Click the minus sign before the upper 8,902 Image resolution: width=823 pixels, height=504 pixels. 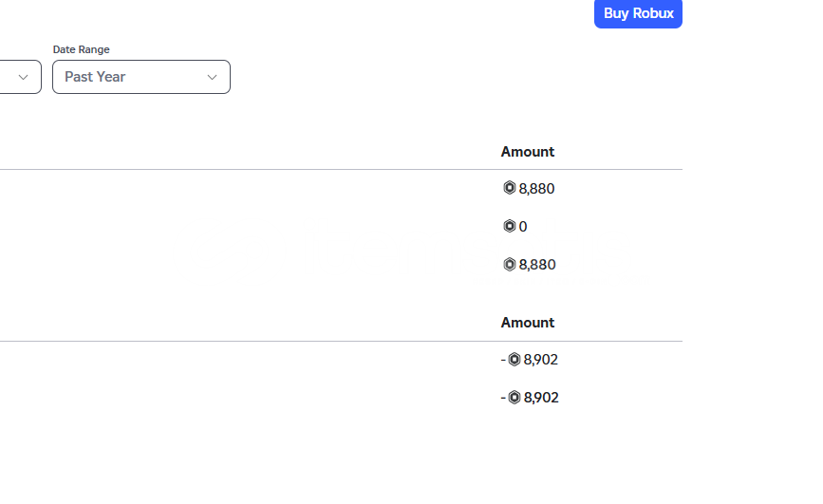503,360
